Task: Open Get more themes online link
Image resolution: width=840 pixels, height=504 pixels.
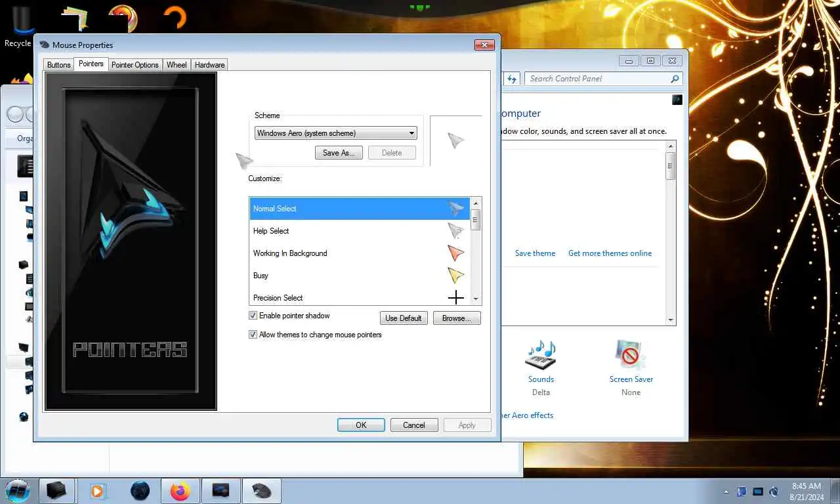Action: (x=610, y=253)
